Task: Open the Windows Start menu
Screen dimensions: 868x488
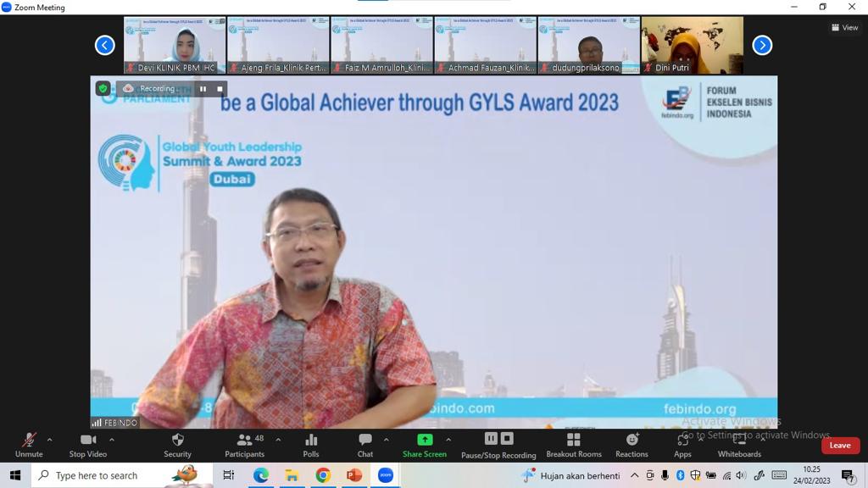Action: pos(15,475)
